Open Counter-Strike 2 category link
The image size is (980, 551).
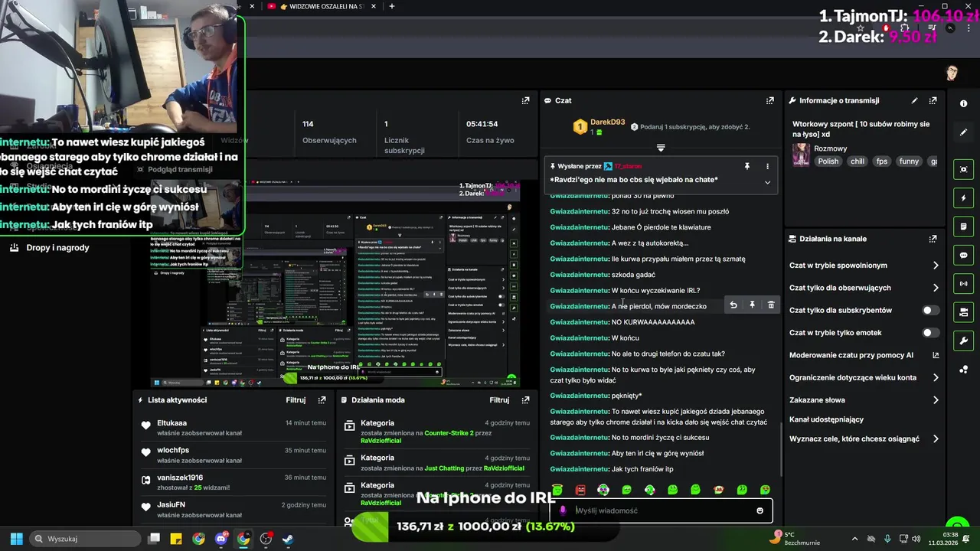point(449,433)
